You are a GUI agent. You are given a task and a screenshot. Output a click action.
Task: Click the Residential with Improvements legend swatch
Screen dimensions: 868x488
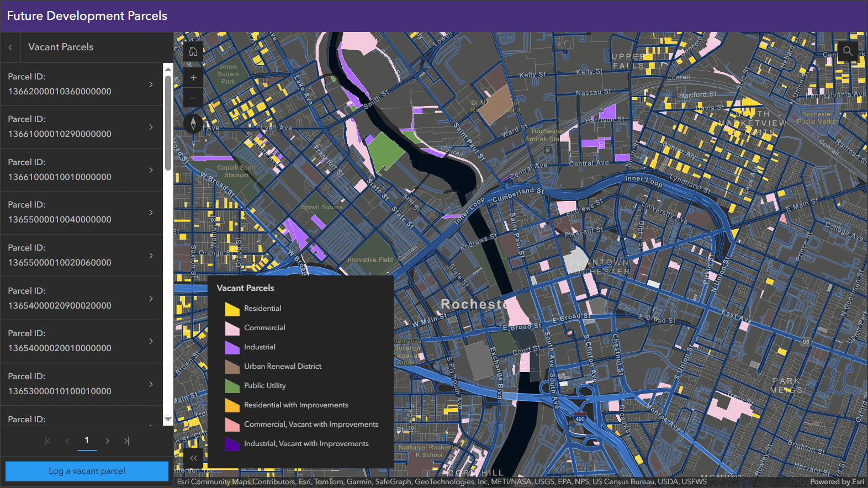[x=232, y=405]
